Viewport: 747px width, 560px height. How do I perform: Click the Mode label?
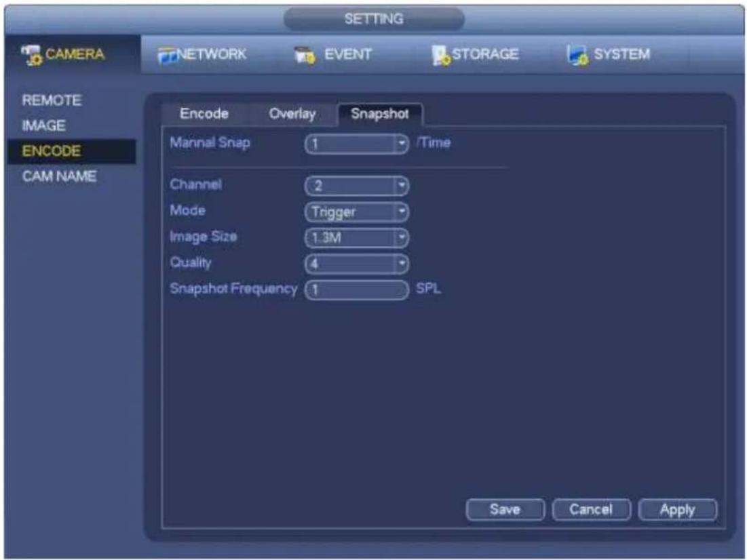[188, 210]
